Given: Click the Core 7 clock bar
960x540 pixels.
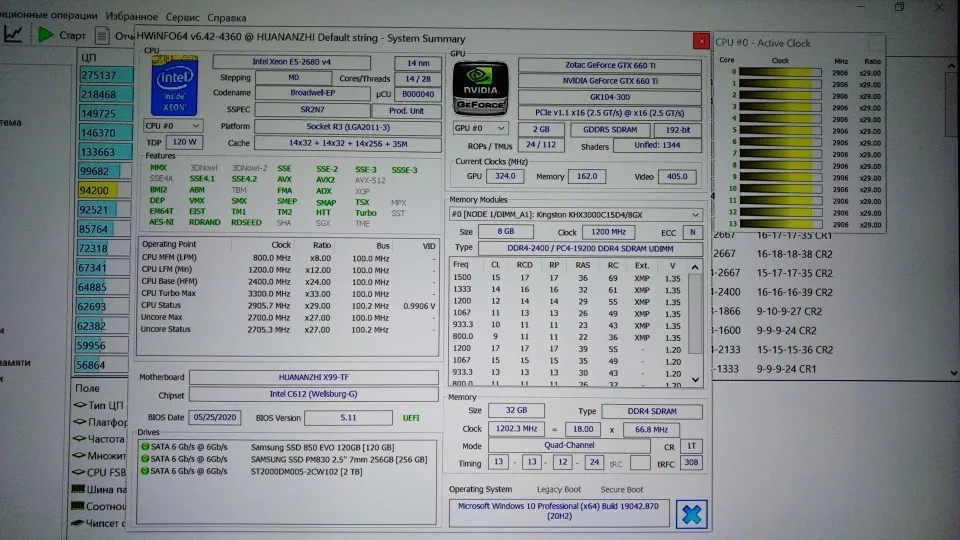Looking at the screenshot, I should tap(779, 154).
